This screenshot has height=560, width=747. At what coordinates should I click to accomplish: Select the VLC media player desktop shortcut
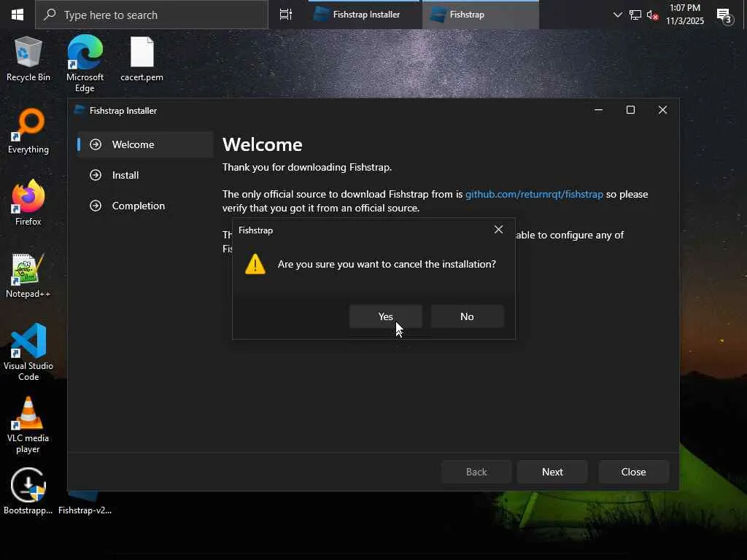(28, 425)
